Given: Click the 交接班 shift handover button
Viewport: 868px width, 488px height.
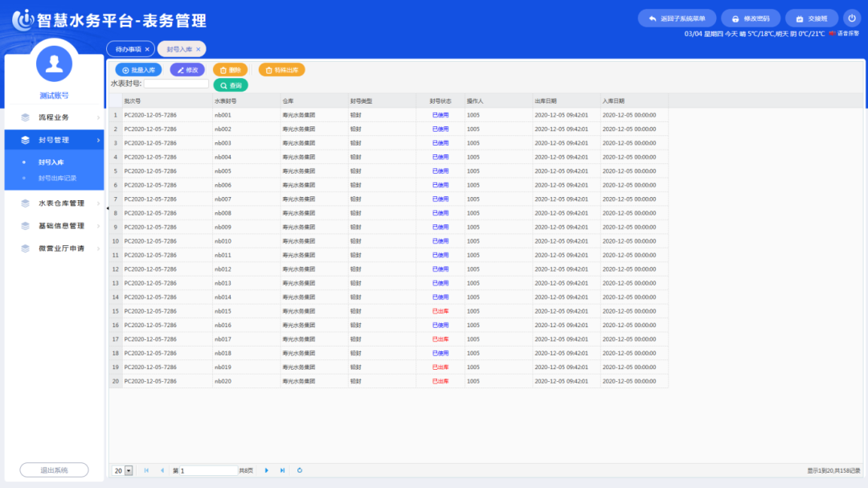Looking at the screenshot, I should pos(812,18).
